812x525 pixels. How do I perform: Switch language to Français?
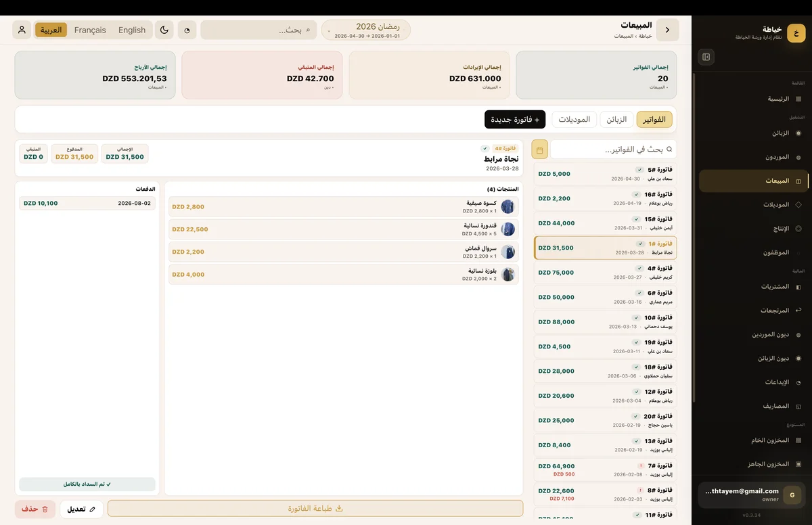90,30
